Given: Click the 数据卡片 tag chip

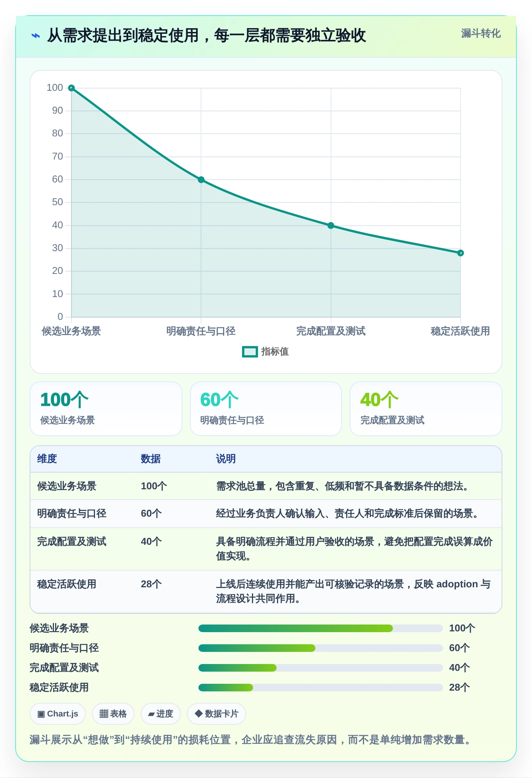Looking at the screenshot, I should point(216,714).
